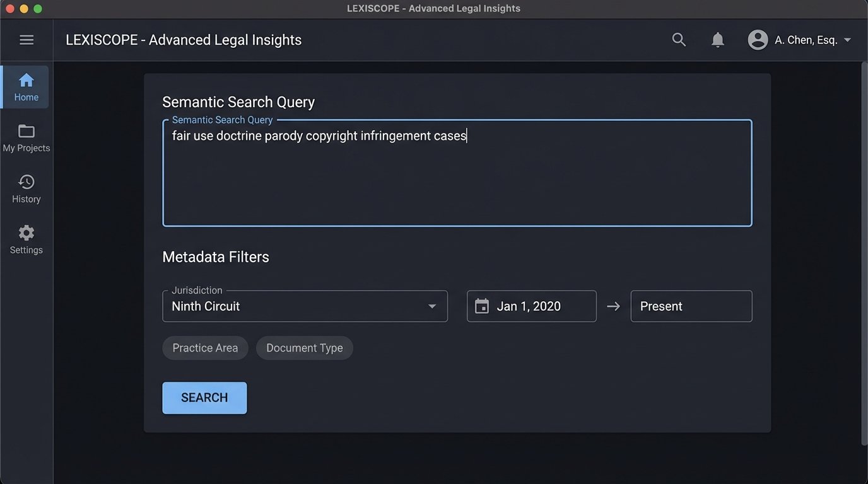868x484 pixels.
Task: Click inside the Semantic Search Query field
Action: click(x=457, y=173)
